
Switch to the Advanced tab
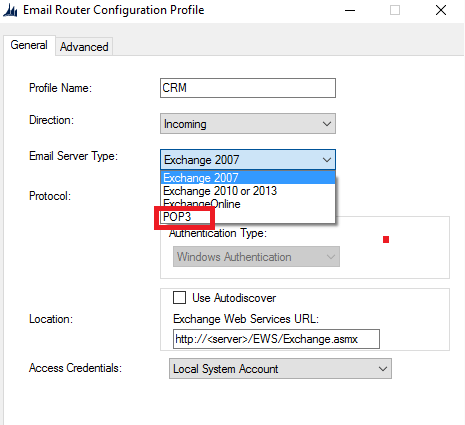84,47
